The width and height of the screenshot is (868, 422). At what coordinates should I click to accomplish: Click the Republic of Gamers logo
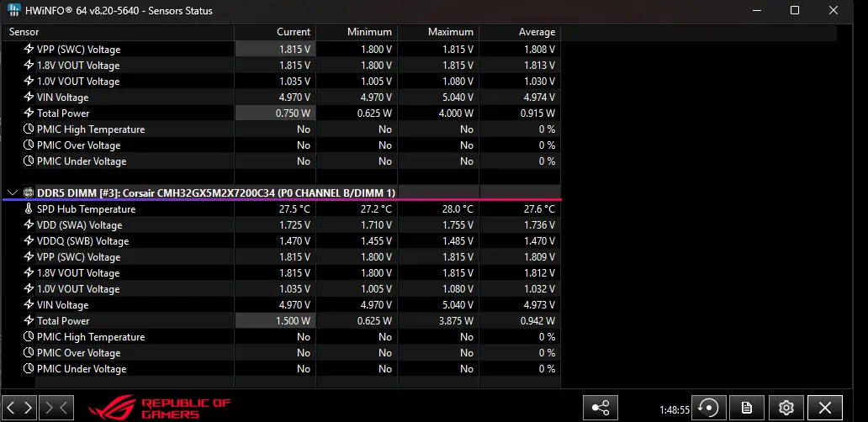(160, 409)
